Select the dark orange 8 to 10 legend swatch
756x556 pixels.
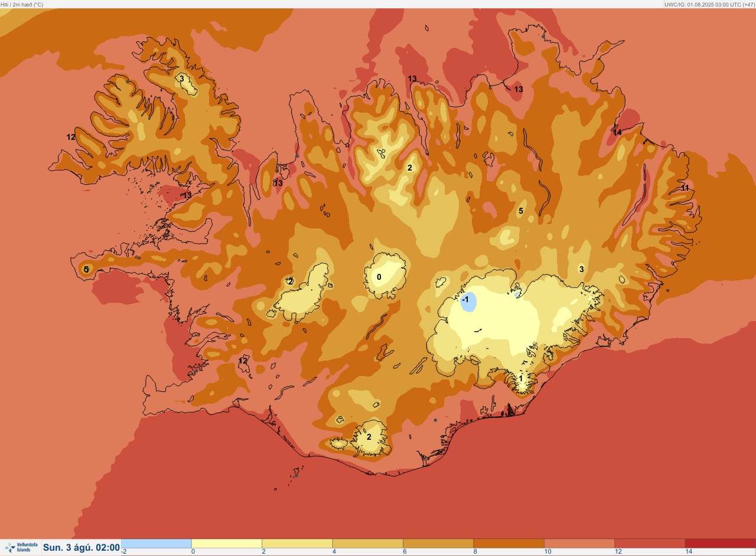pos(509,543)
